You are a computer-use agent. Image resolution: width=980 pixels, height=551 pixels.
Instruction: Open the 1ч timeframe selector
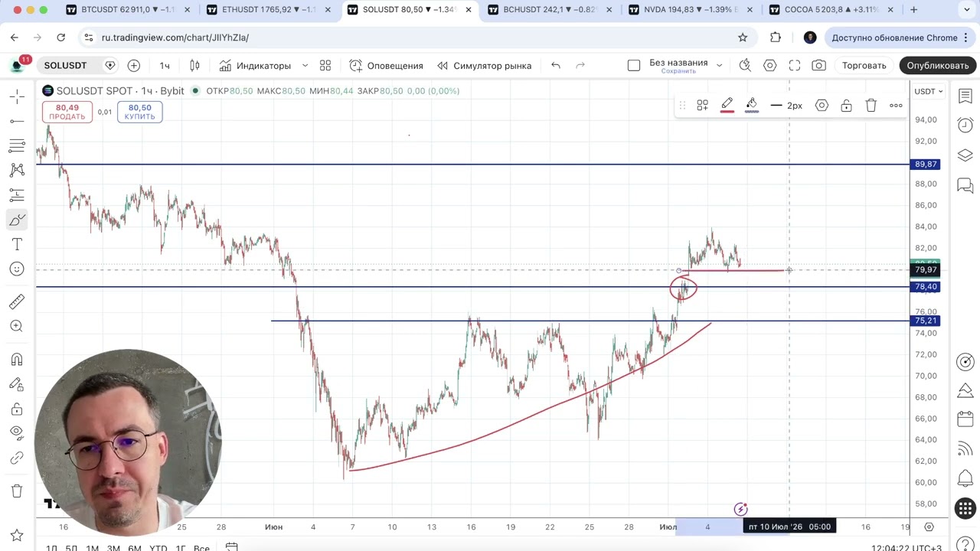(165, 65)
